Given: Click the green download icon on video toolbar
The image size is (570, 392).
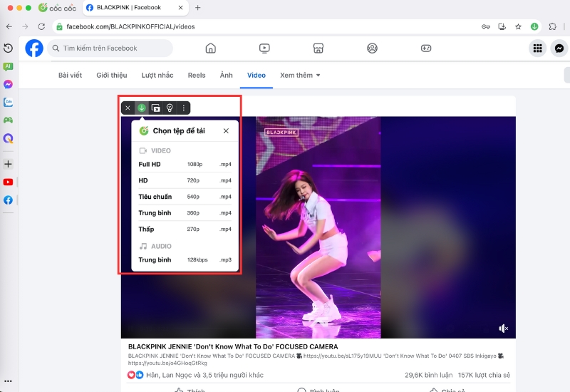Looking at the screenshot, I should tap(141, 108).
